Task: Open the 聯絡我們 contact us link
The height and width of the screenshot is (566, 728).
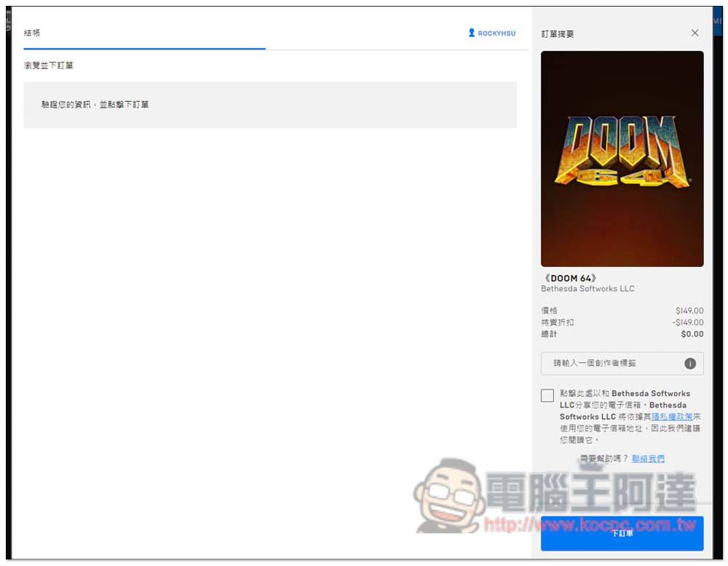Action: point(648,458)
